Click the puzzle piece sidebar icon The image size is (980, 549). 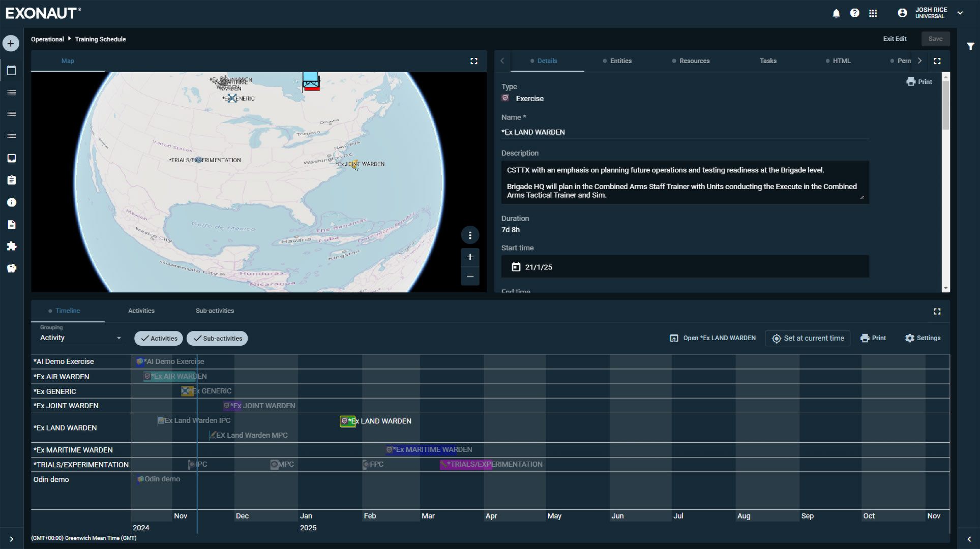coord(11,246)
